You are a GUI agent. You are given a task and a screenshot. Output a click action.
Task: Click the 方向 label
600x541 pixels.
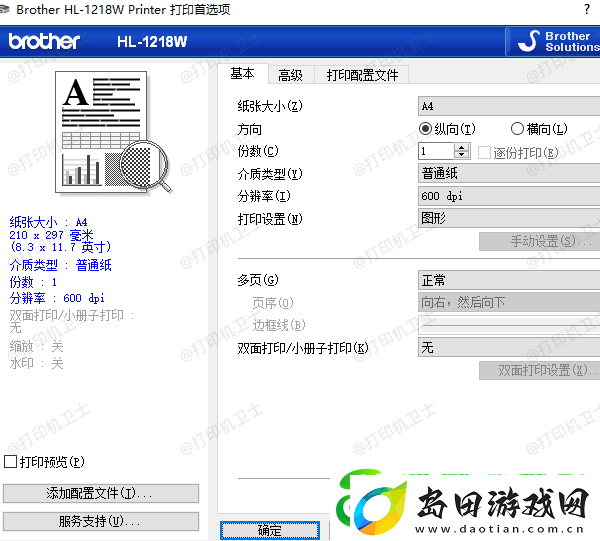pyautogui.click(x=249, y=129)
